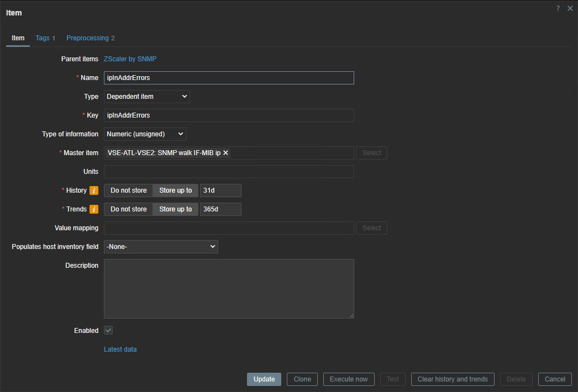
Task: Open the ZScaler by SNMP parent link
Action: (130, 59)
